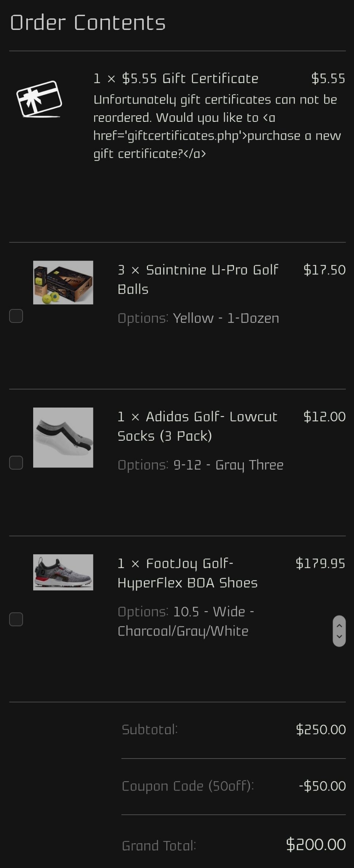Click the down chevron on scroll widget
The image size is (354, 868).
(x=339, y=637)
